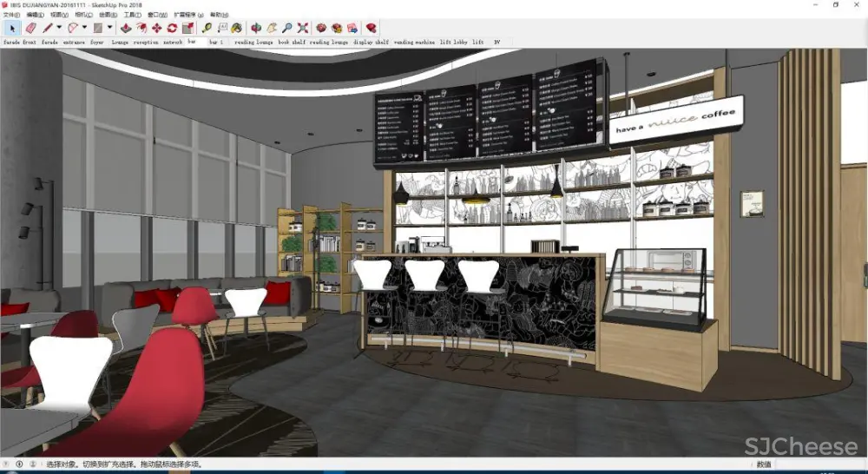Switch to the "reception" scene tab
Image resolution: width=868 pixels, height=474 pixels.
tap(146, 42)
